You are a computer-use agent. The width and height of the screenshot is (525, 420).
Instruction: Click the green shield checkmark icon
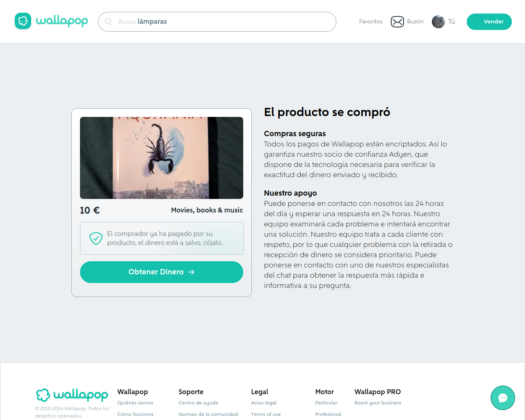pyautogui.click(x=96, y=238)
